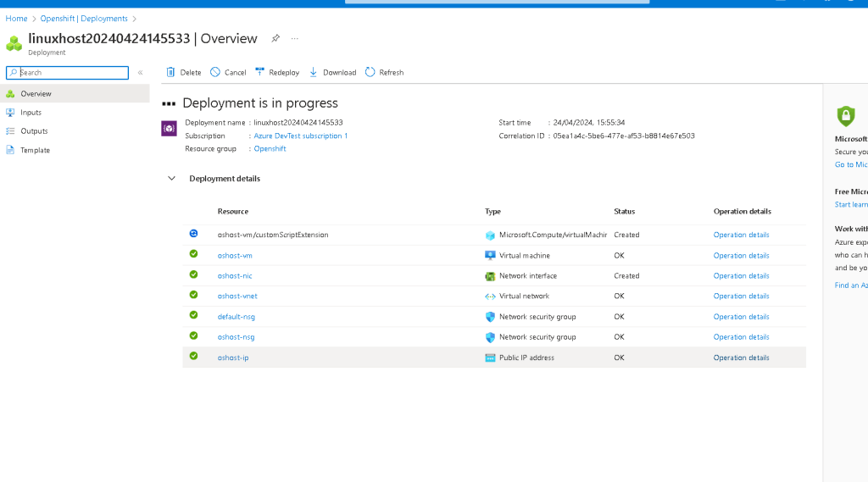Click the green check for oshost-nsg

tap(194, 335)
